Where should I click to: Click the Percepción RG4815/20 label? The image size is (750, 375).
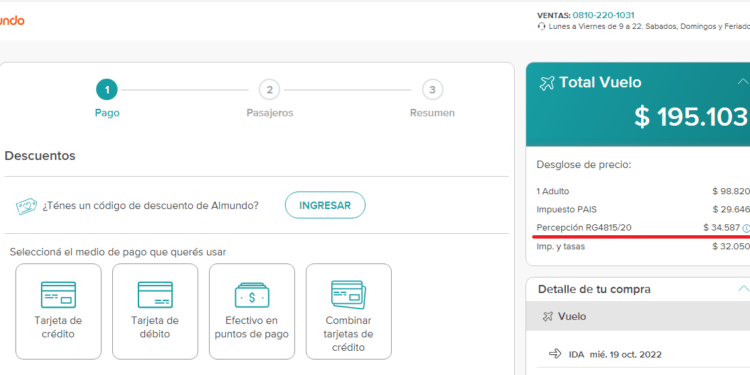(584, 228)
